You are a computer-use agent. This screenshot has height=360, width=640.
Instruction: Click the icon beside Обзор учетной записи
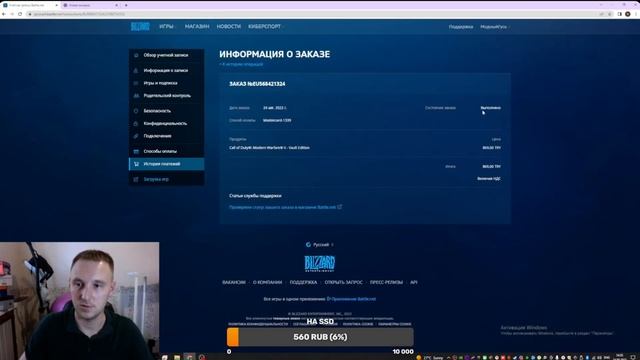pyautogui.click(x=136, y=55)
